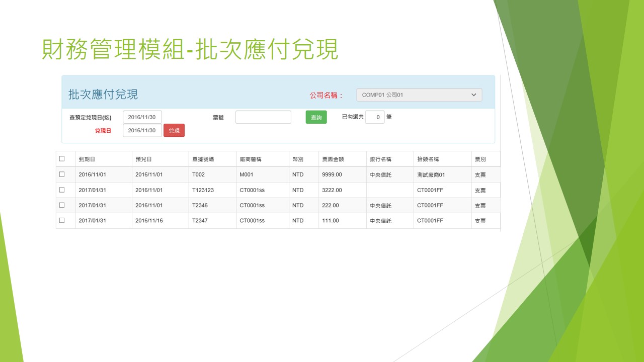Focus the 查預定兌現日(迄) date field

(142, 117)
